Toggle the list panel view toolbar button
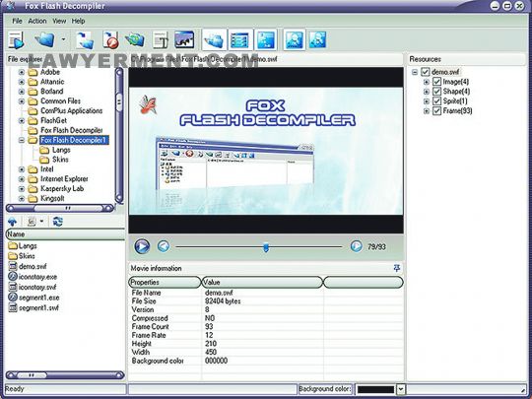532x399 pixels. coord(240,39)
